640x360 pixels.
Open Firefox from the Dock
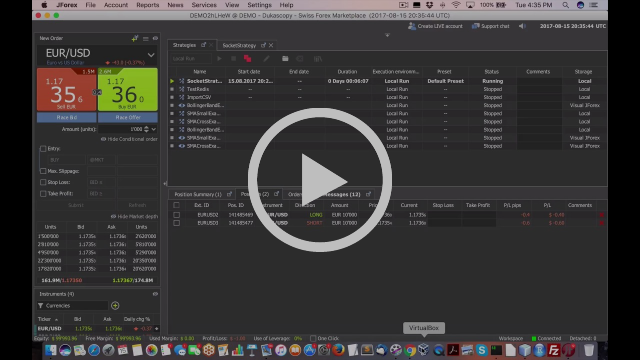(338, 350)
